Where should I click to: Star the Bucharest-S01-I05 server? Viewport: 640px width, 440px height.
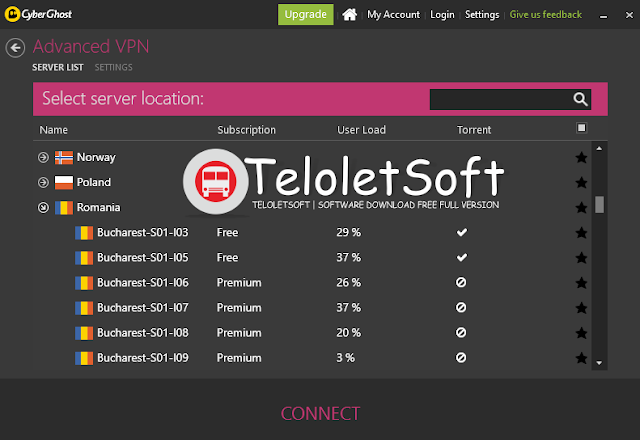[581, 258]
